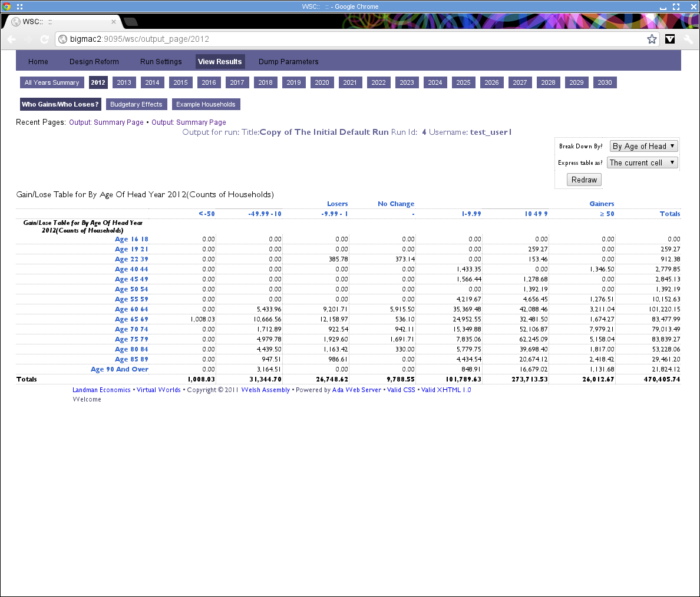The height and width of the screenshot is (597, 700).
Task: Click the Pocket extension icon
Action: pos(670,39)
